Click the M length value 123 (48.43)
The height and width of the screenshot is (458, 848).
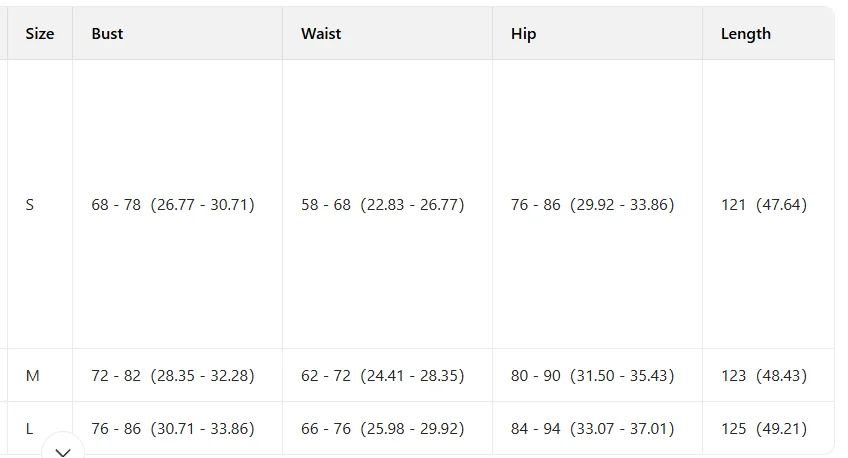764,376
